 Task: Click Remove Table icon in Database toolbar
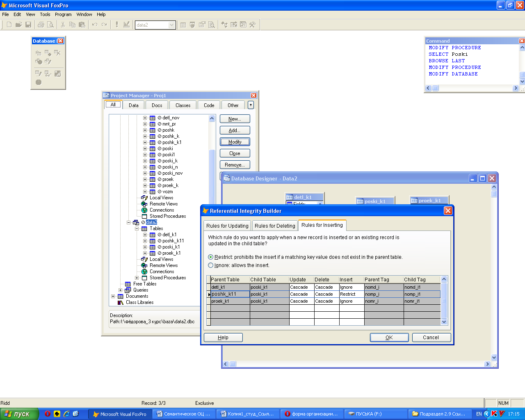57,53
